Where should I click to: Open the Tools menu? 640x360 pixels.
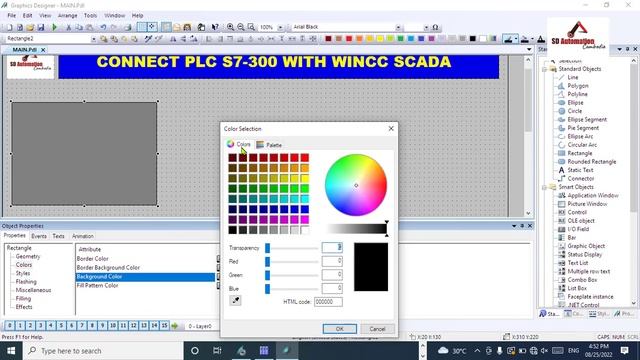click(x=90, y=16)
